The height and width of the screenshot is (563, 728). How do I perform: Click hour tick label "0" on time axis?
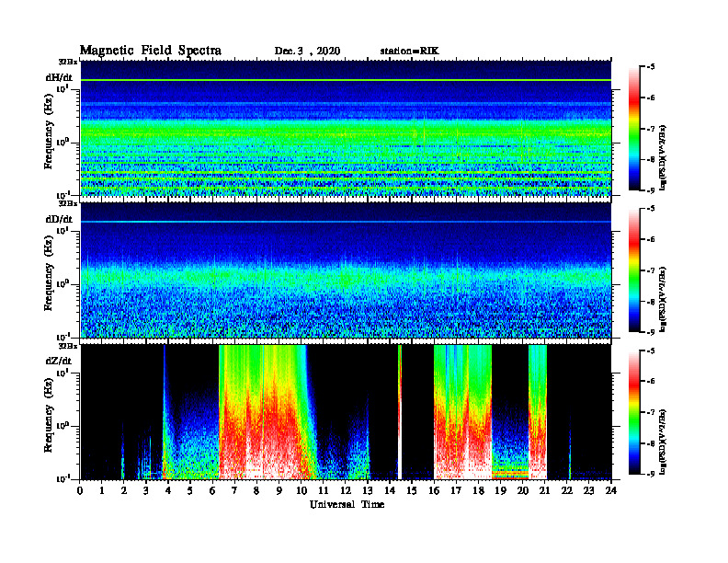pyautogui.click(x=80, y=491)
